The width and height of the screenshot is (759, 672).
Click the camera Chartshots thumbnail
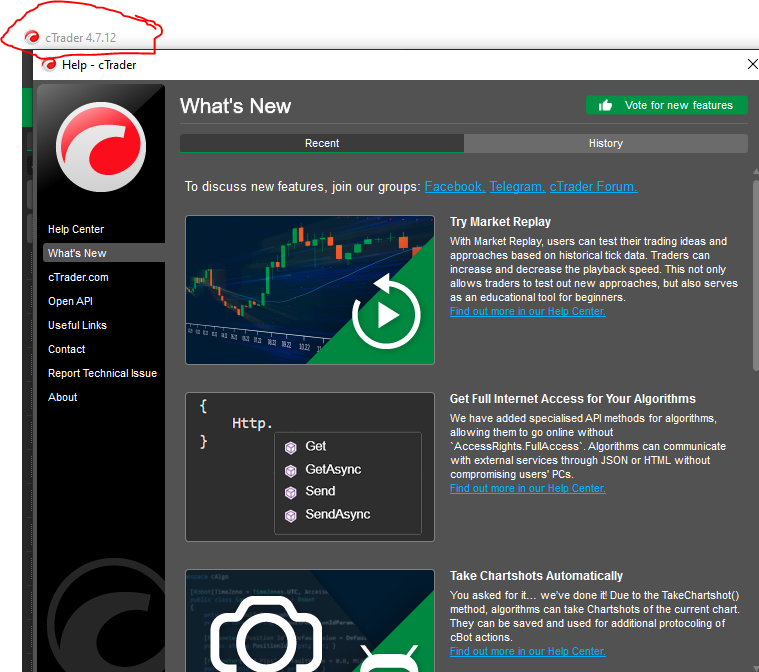310,621
